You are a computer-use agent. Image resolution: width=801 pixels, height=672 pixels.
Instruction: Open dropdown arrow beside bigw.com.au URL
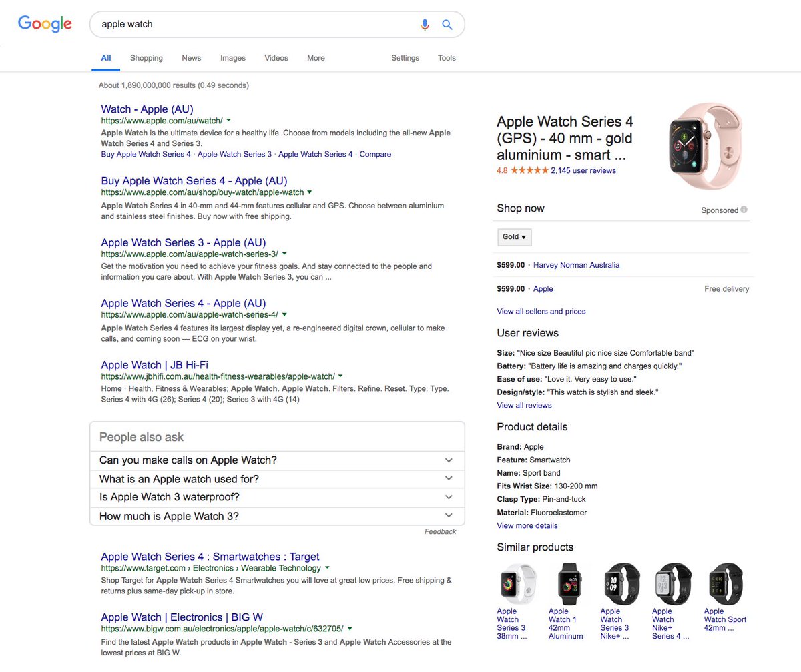click(350, 629)
